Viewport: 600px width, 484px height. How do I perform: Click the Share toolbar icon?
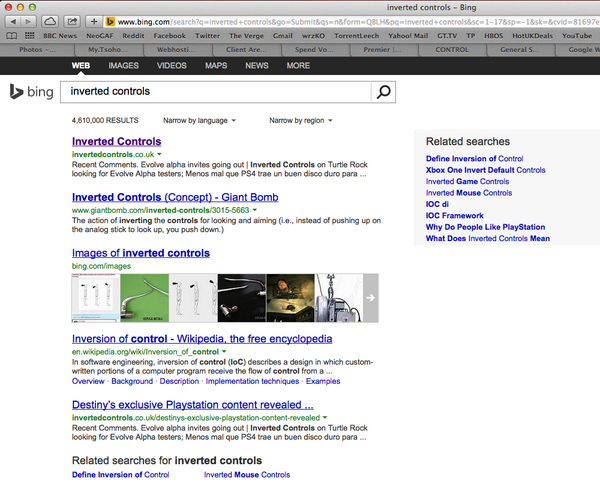click(x=72, y=22)
